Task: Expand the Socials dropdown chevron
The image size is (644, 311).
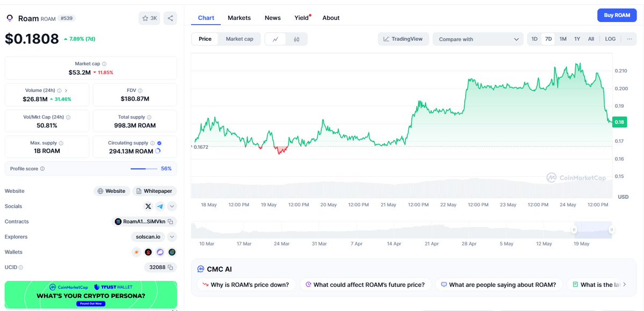Action: [x=172, y=206]
